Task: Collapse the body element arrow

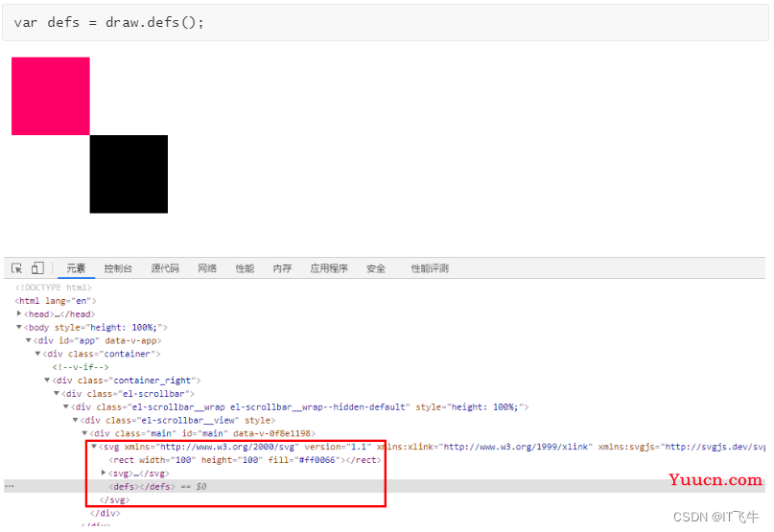Action: click(x=19, y=327)
